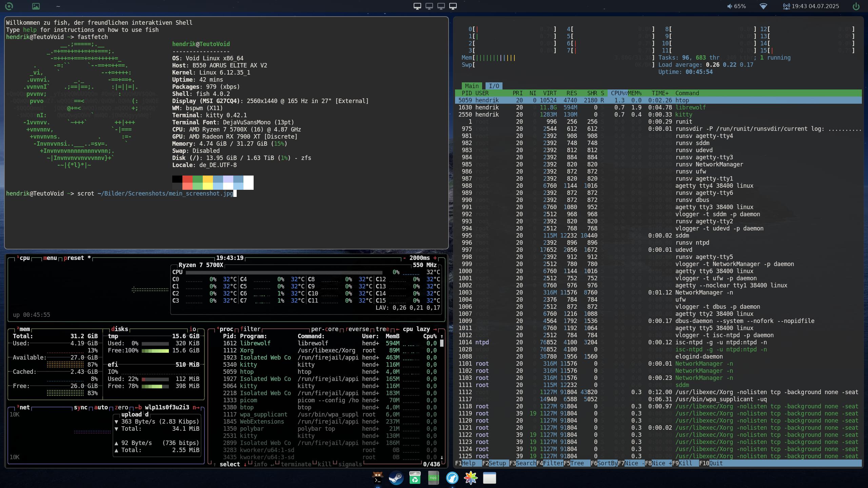
Task: Click F7 Nice minus in htop footer
Action: (x=631, y=463)
